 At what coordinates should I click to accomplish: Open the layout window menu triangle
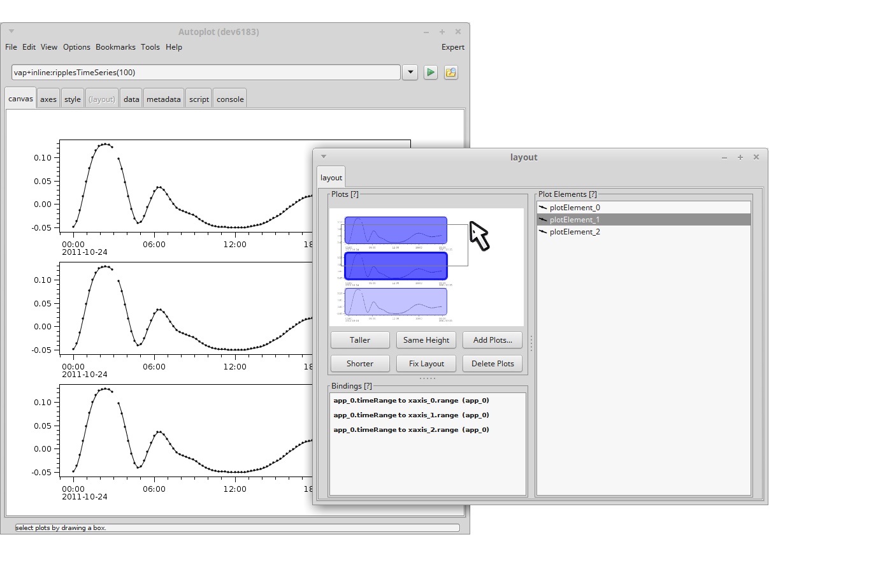point(324,157)
